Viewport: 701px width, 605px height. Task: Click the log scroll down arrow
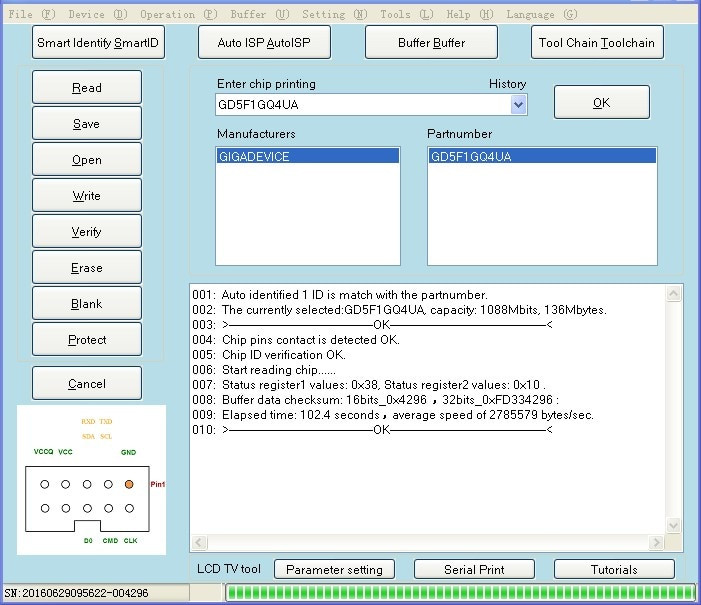(673, 525)
